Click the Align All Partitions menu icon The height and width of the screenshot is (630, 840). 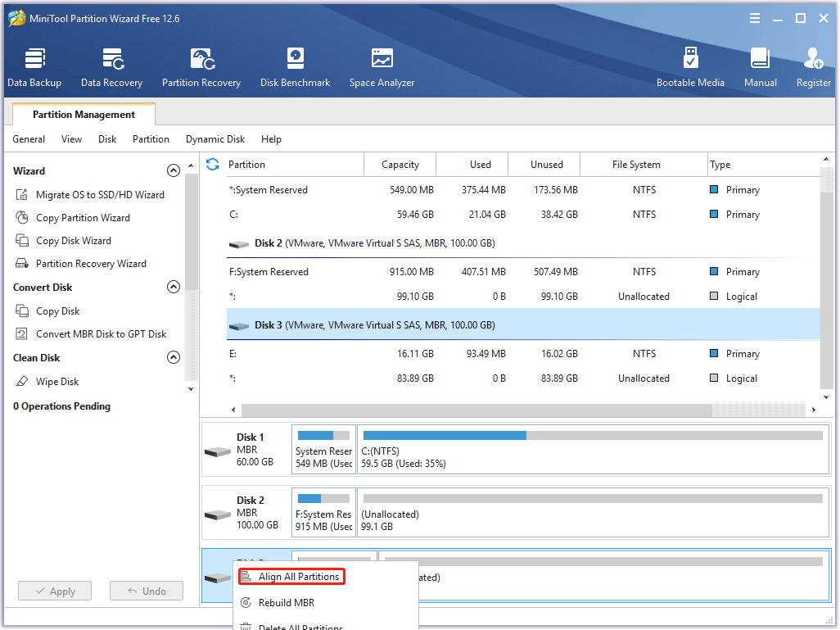tap(246, 577)
